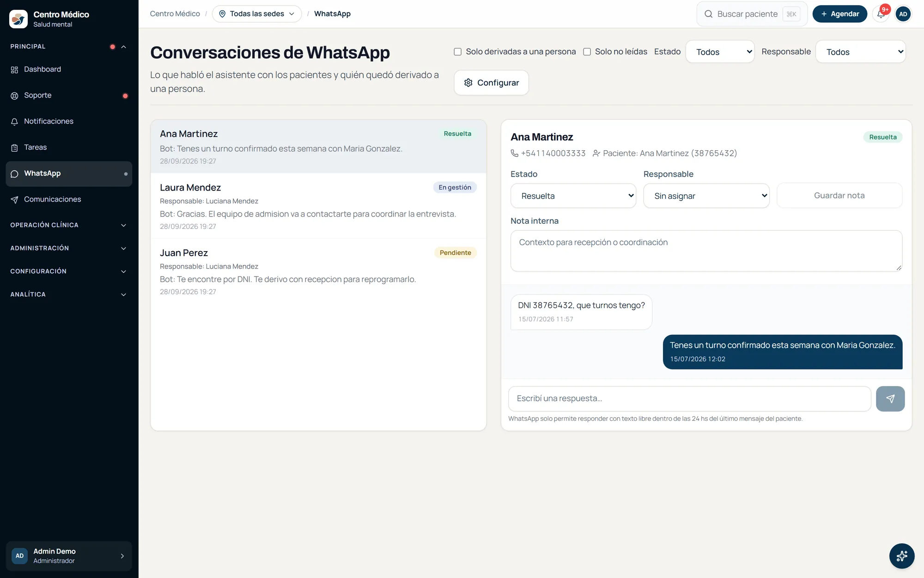
Task: Click the patient message DNI 38765432 bubble
Action: [581, 312]
